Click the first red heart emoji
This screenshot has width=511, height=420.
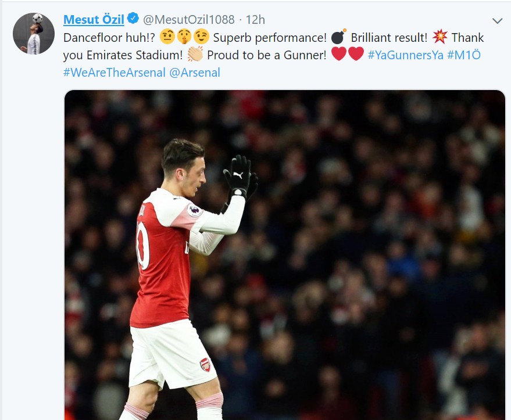click(x=339, y=55)
